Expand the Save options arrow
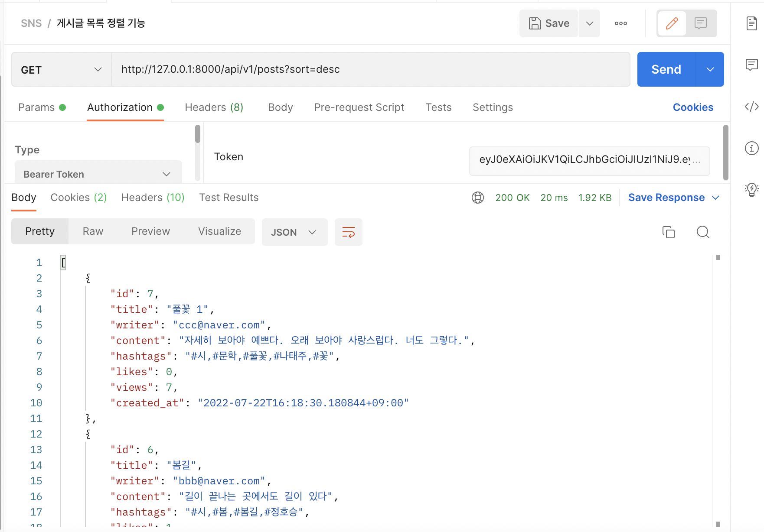 pos(590,23)
